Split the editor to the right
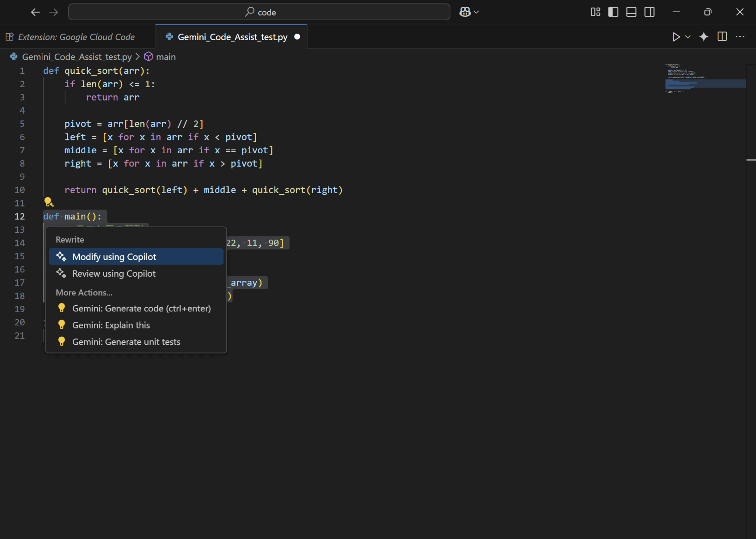Screen dimensions: 756x539 [x=722, y=37]
